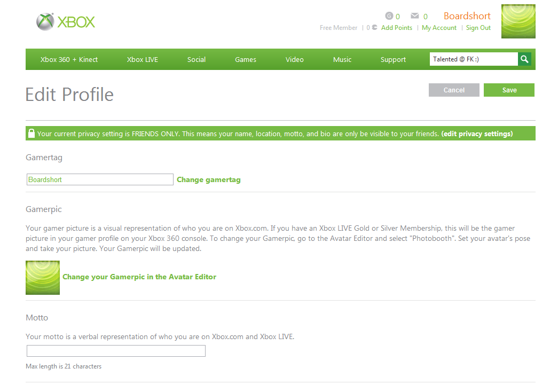Click the privacy padlock icon
558x392 pixels.
point(32,133)
